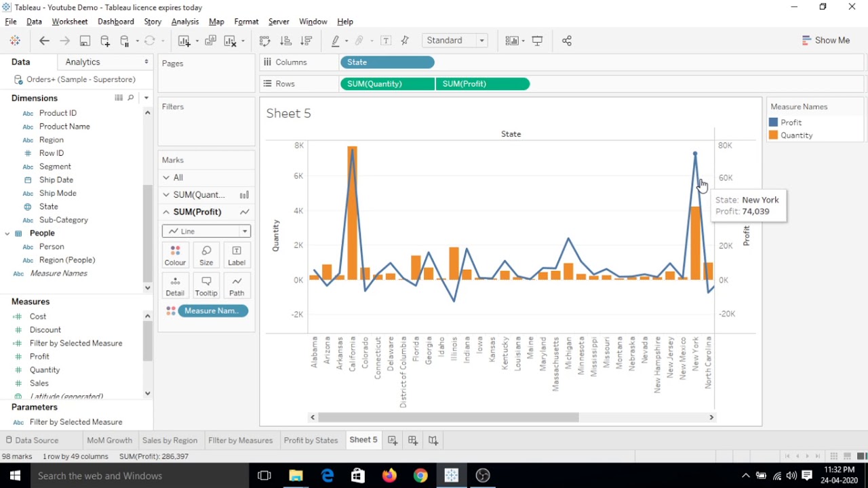This screenshot has height=488, width=868.
Task: Click the fix axes pin icon
Action: 405,41
